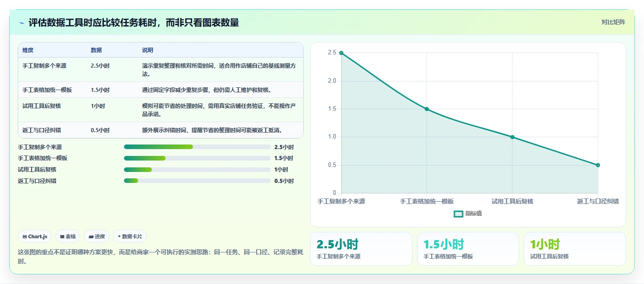
Task: Click the 维度 column header in the table
Action: point(28,50)
